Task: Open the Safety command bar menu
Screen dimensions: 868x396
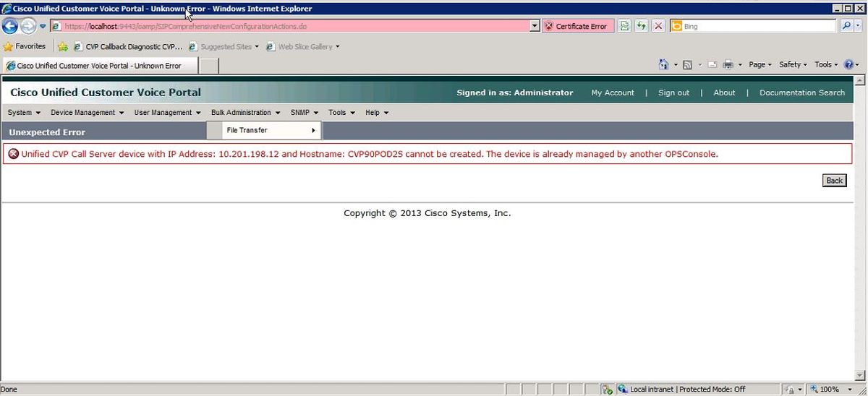Action: tap(793, 64)
